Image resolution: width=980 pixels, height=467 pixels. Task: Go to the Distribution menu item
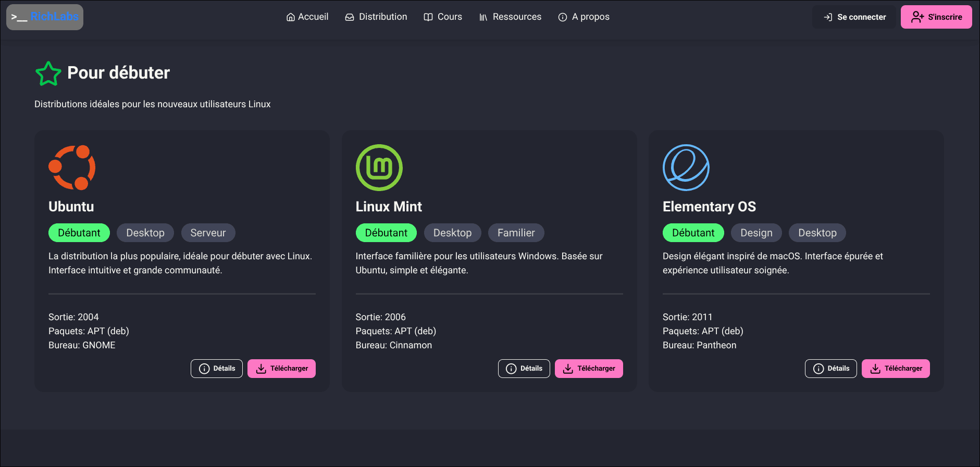click(x=376, y=17)
